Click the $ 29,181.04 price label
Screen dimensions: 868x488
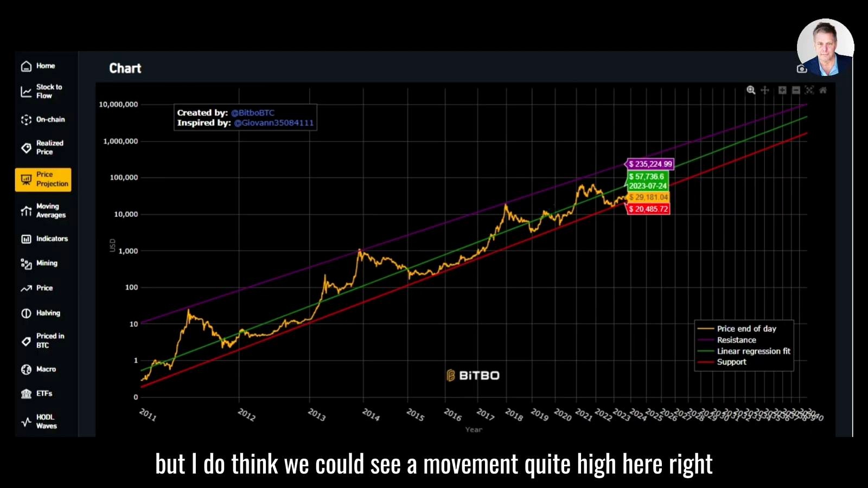coord(648,197)
